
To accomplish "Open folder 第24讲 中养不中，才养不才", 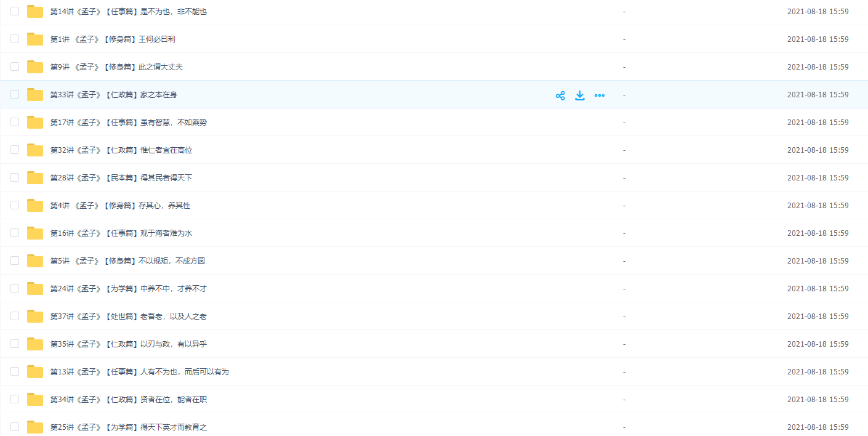I will click(x=128, y=289).
